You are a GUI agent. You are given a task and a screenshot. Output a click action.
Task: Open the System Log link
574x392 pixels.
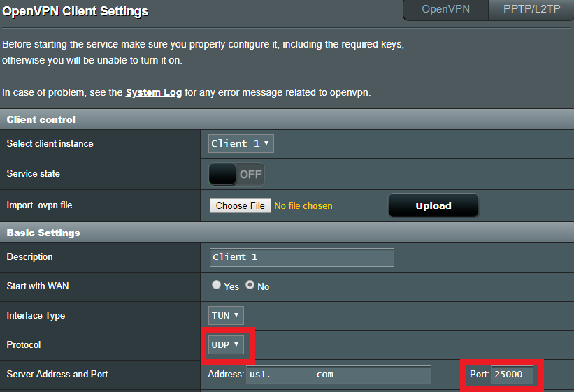pos(154,93)
